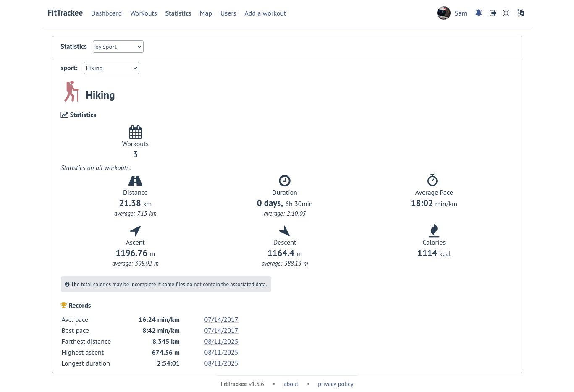
Task: Open the Map menu item
Action: point(206,13)
